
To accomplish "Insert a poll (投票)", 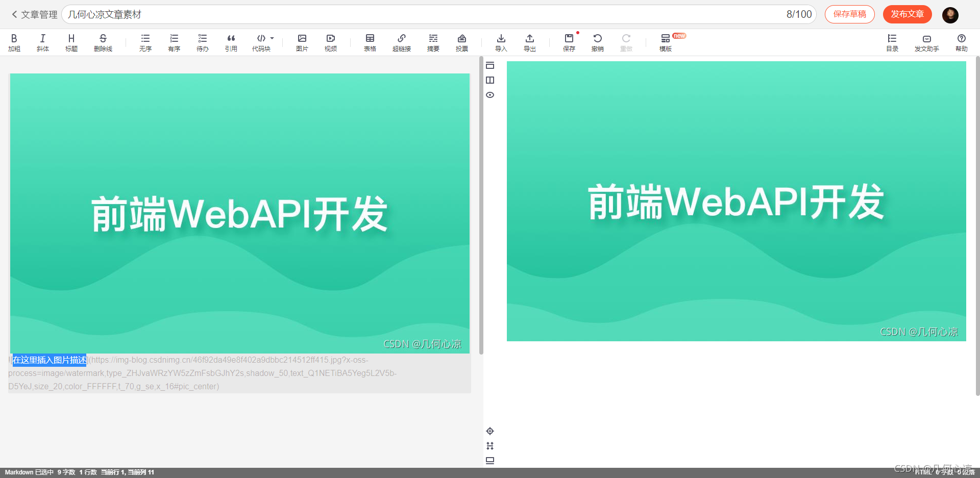I will click(x=462, y=42).
